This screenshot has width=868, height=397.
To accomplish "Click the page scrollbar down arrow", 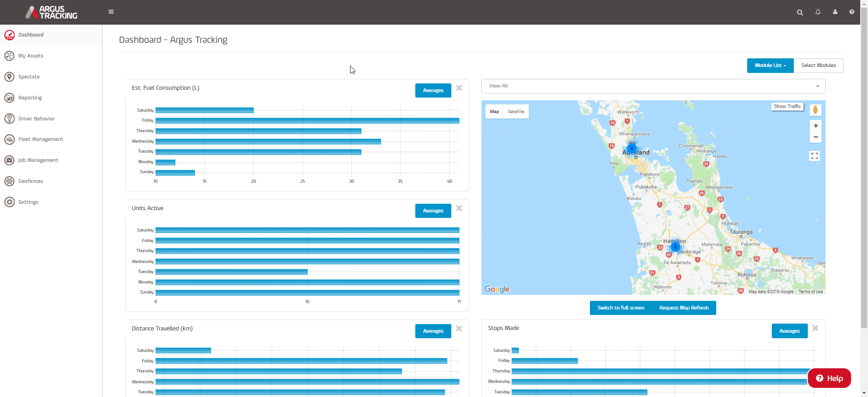I will [x=864, y=393].
